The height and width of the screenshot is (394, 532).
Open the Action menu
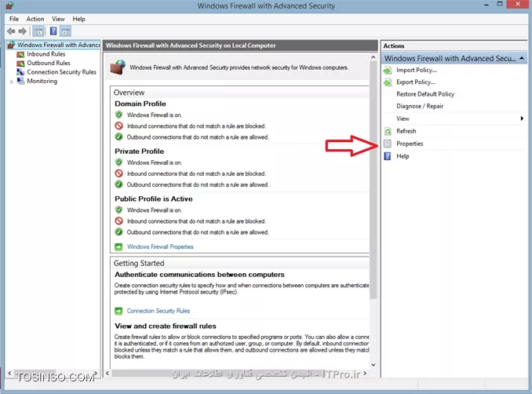35,19
